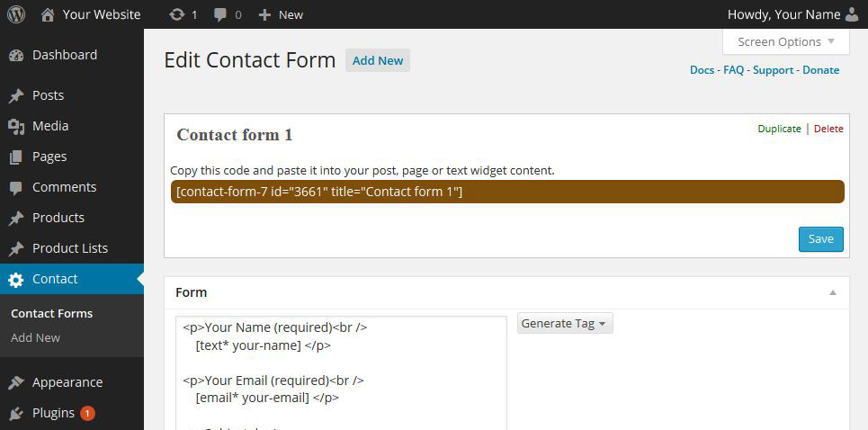Open the pending updates icon

coord(177,14)
